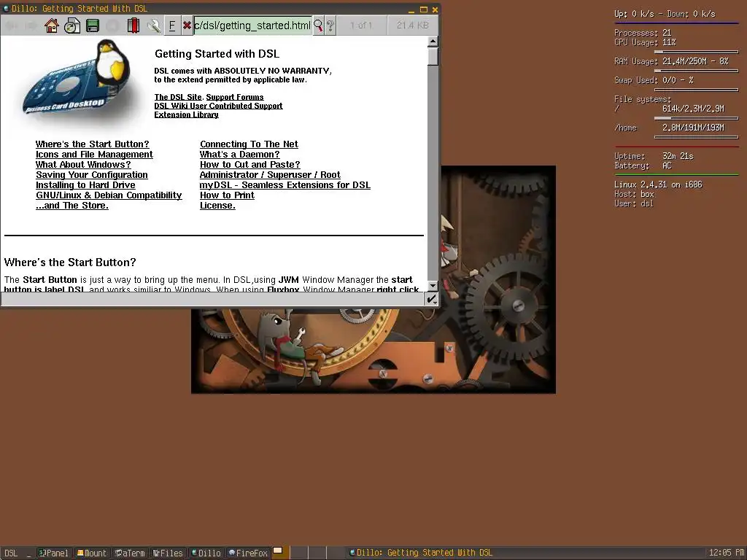Open Extension Library link
Screen dimensions: 747x560
[x=186, y=114]
